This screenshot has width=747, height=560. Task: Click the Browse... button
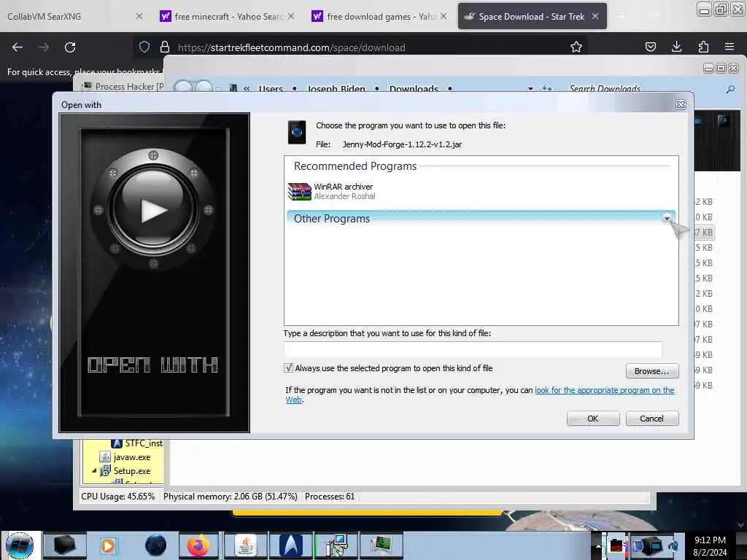tap(651, 371)
